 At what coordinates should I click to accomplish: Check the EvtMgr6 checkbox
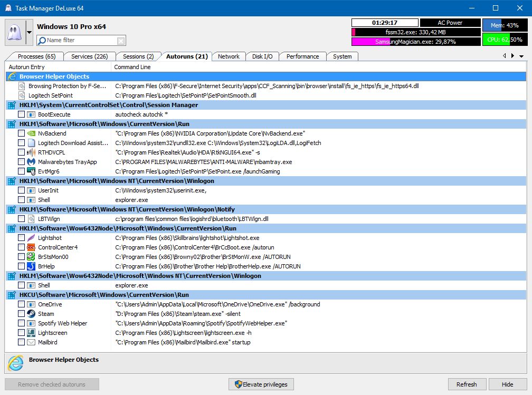click(x=21, y=171)
